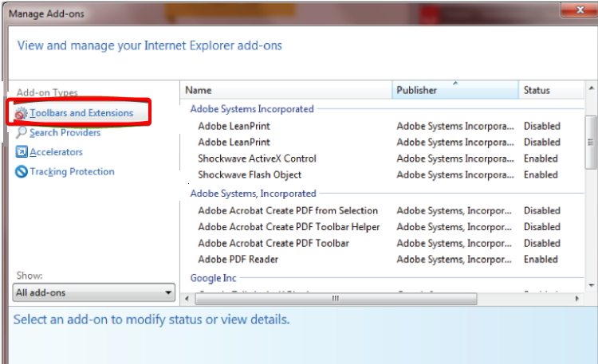The image size is (598, 364).
Task: Click vertical scrollbar down arrow
Action: coord(591,285)
